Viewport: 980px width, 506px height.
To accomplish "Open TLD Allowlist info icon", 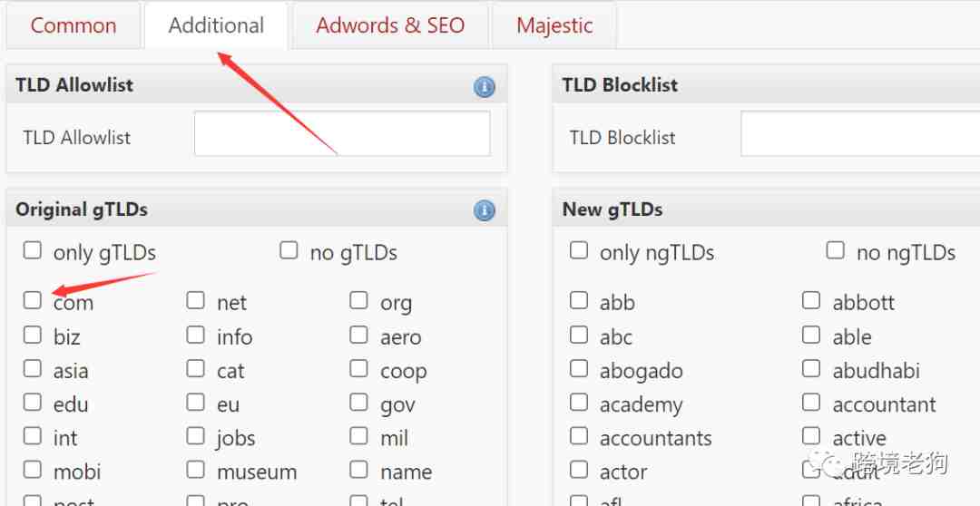I will [x=484, y=87].
